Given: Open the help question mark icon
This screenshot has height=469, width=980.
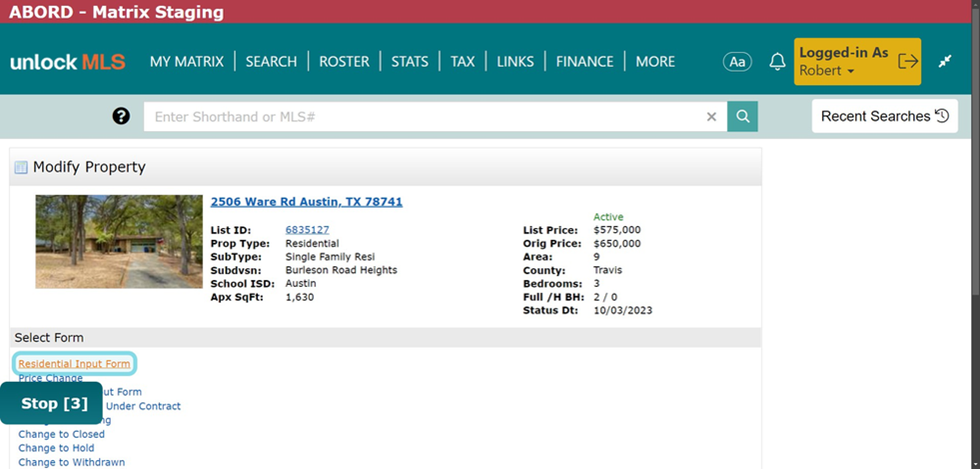Looking at the screenshot, I should (x=121, y=116).
